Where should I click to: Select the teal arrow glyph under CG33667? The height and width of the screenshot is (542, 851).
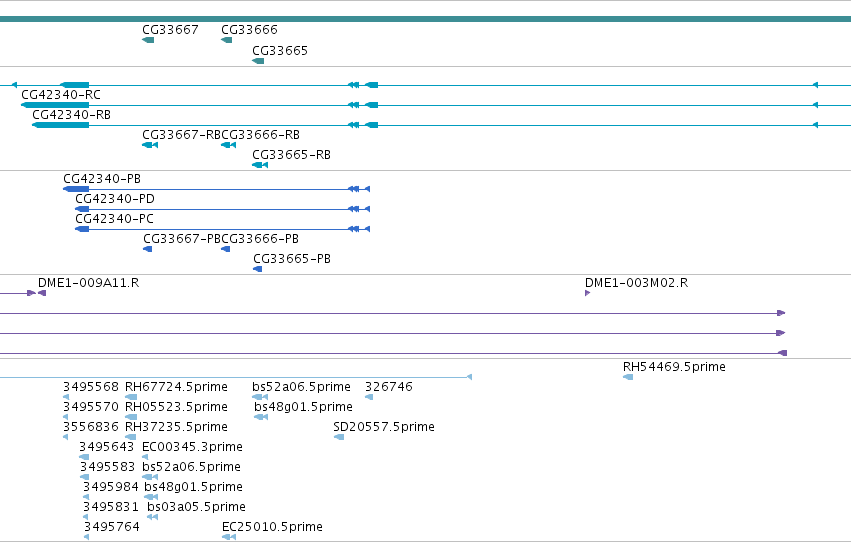(x=148, y=40)
